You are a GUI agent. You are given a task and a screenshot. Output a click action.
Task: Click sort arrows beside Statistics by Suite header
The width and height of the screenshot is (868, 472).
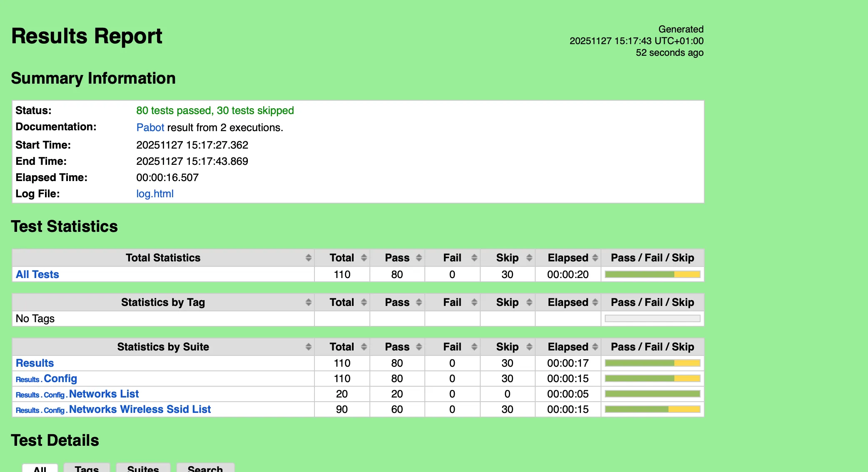[x=308, y=347]
